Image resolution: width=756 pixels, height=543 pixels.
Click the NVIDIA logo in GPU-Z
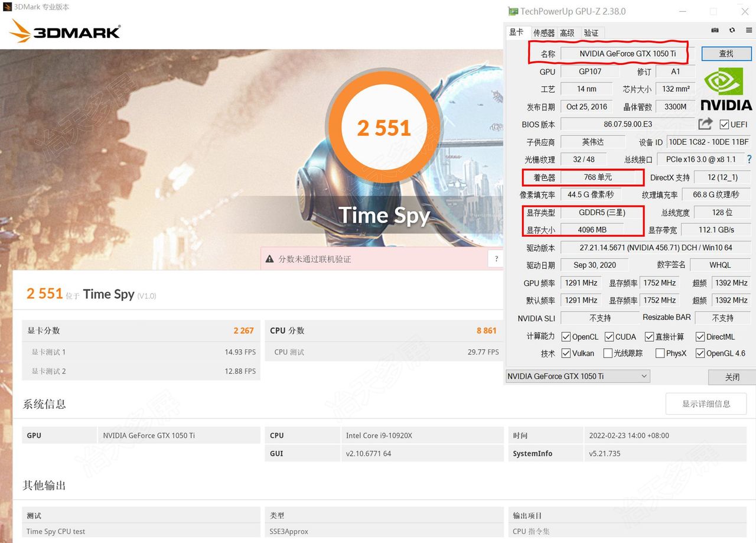pos(726,89)
